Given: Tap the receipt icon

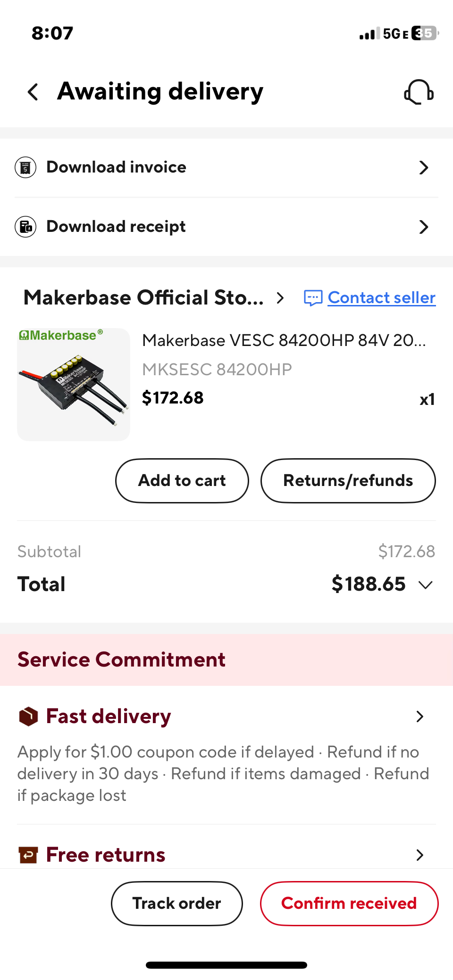Looking at the screenshot, I should coord(25,227).
